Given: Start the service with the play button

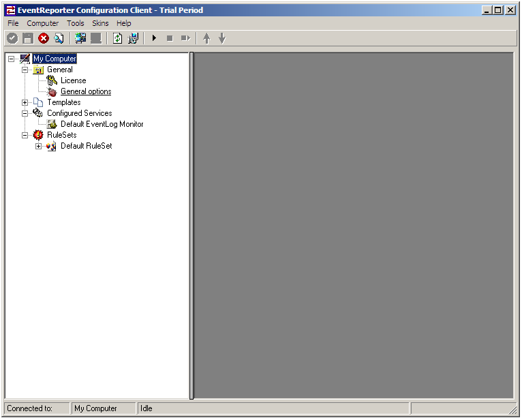Looking at the screenshot, I should (154, 38).
